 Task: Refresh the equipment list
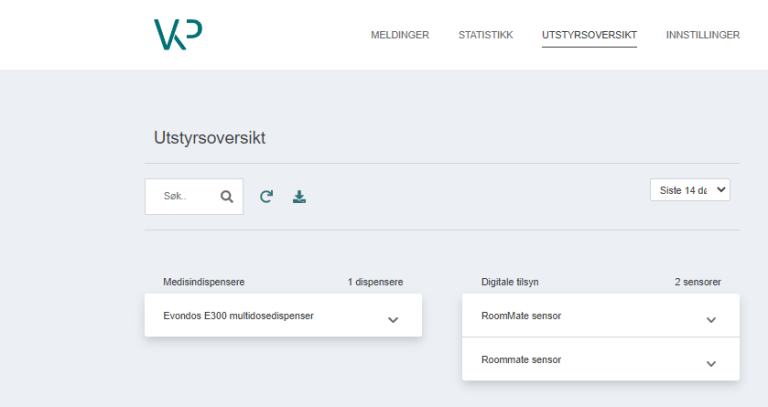click(266, 197)
